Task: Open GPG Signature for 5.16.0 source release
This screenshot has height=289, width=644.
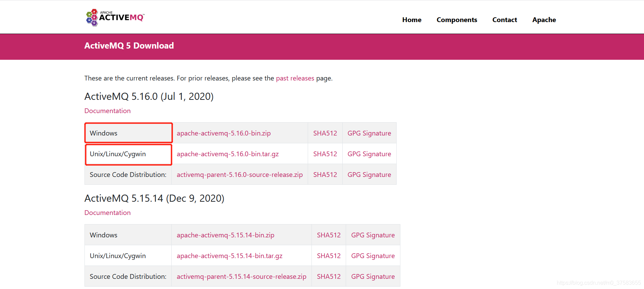Action: point(369,175)
